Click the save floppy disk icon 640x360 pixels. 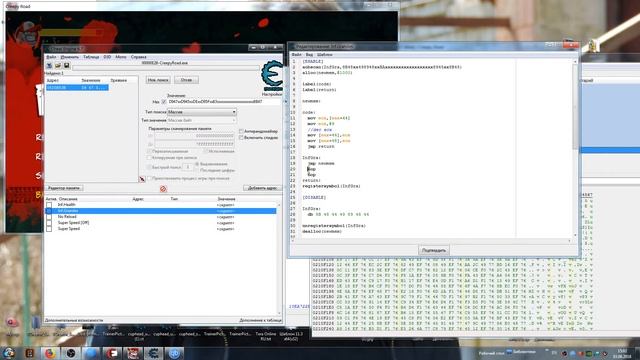[67, 66]
